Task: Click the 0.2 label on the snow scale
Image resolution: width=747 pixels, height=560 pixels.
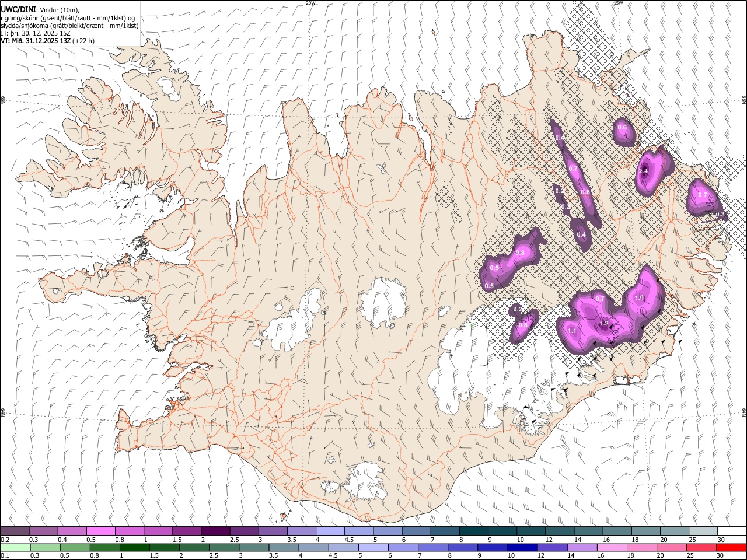Action: click(5, 540)
